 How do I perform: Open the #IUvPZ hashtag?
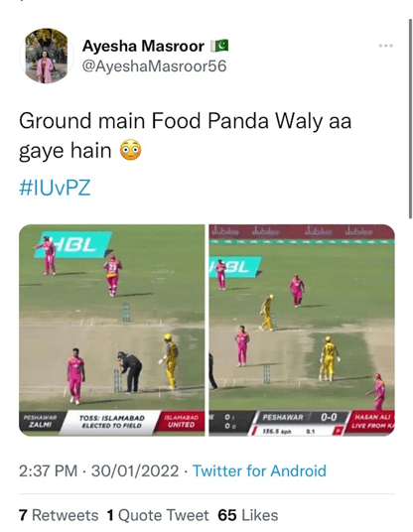click(x=55, y=188)
